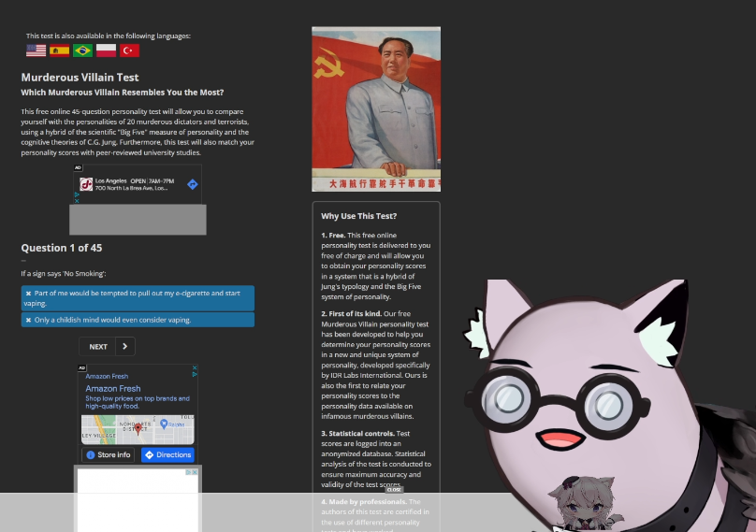
Task: Close the Los Angeles ad with X icon
Action: pos(77,200)
